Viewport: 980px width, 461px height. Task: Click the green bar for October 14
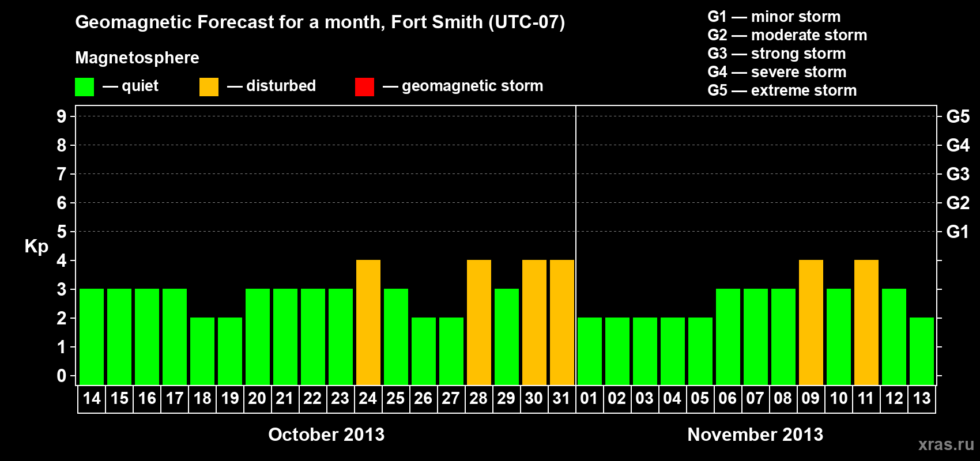tap(92, 337)
